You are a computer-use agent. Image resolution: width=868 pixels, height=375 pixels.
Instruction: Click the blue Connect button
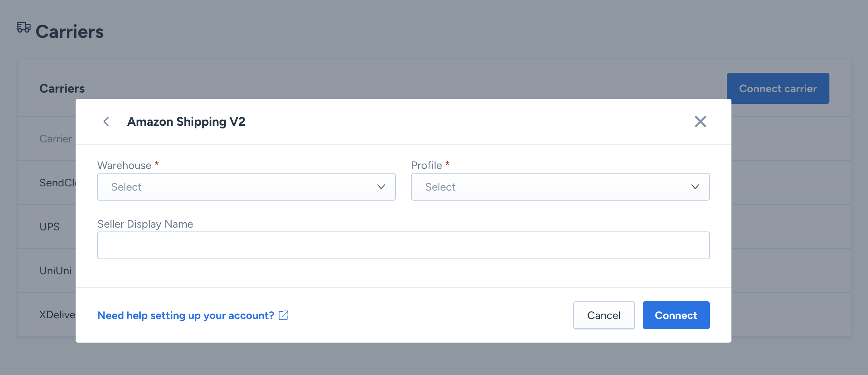click(676, 315)
